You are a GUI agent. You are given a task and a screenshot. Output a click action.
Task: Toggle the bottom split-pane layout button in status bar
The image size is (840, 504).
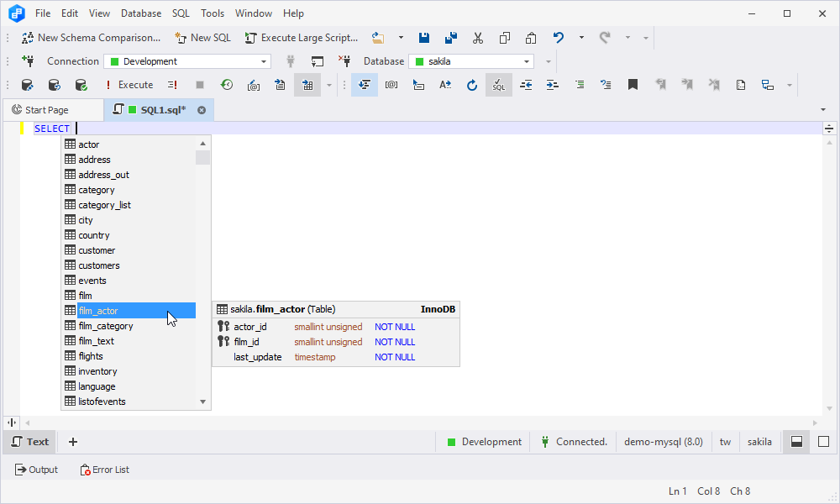point(796,442)
